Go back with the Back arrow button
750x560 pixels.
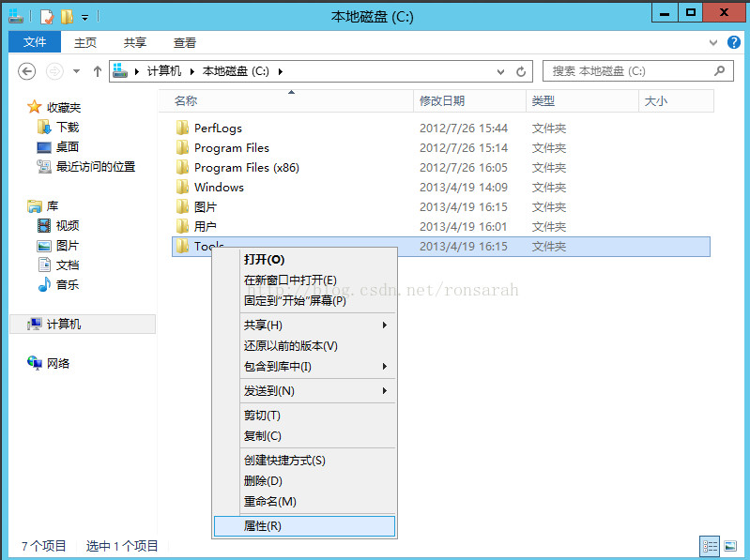point(27,71)
